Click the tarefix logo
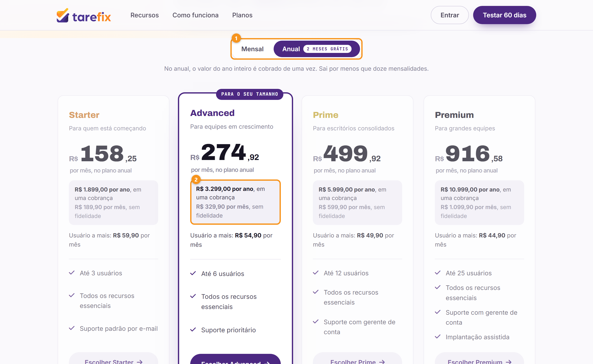 pyautogui.click(x=84, y=15)
